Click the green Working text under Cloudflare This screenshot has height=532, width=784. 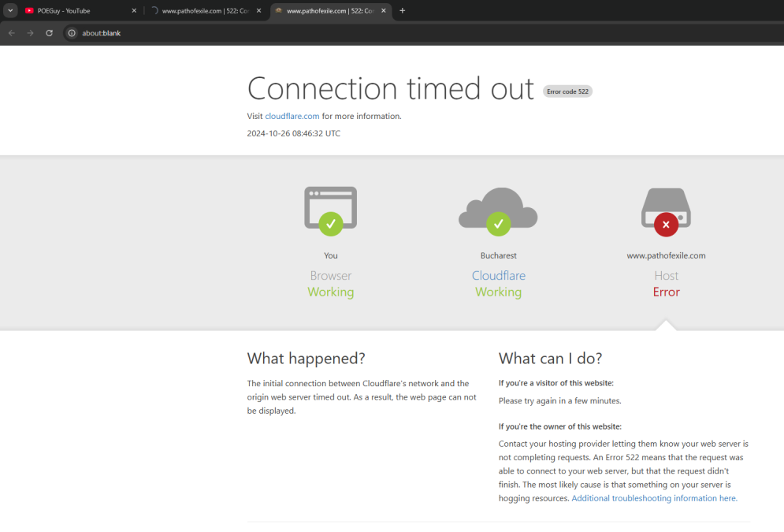click(x=499, y=292)
